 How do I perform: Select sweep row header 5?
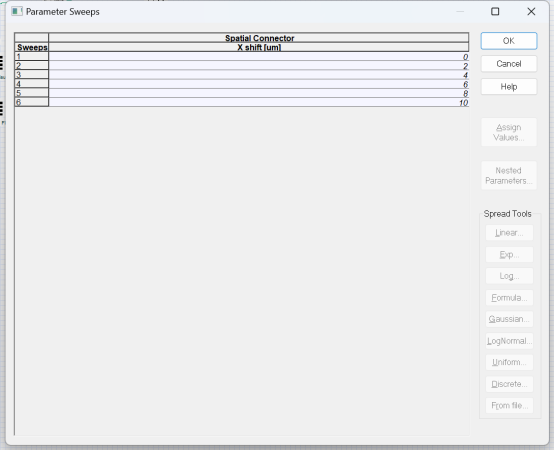[31, 93]
